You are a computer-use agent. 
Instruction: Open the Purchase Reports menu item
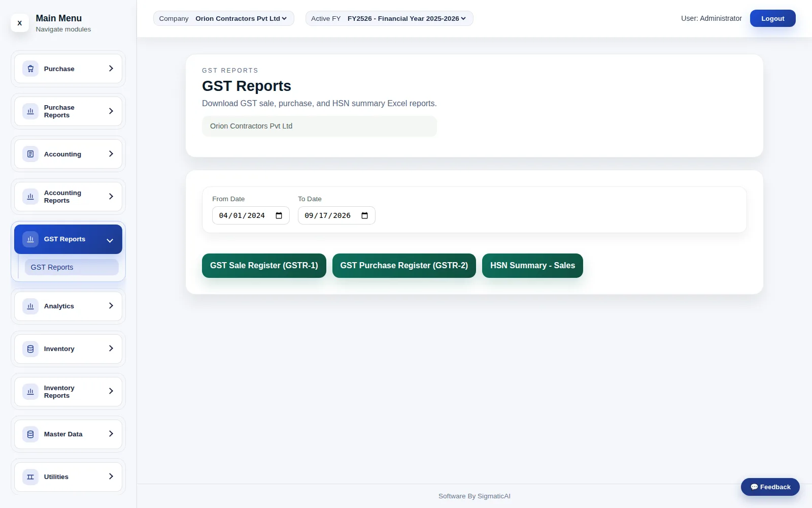68,111
